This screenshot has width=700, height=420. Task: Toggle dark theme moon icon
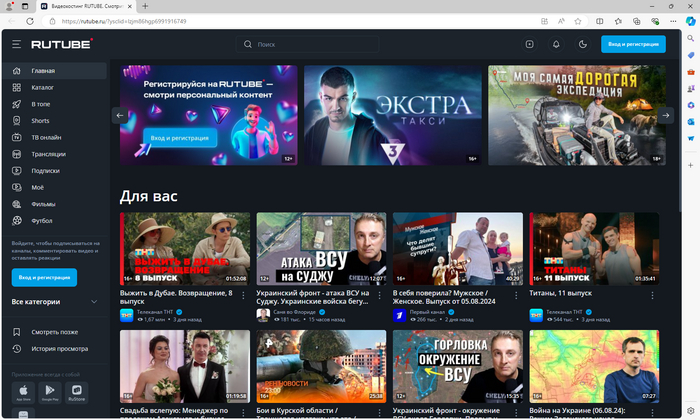coord(583,44)
